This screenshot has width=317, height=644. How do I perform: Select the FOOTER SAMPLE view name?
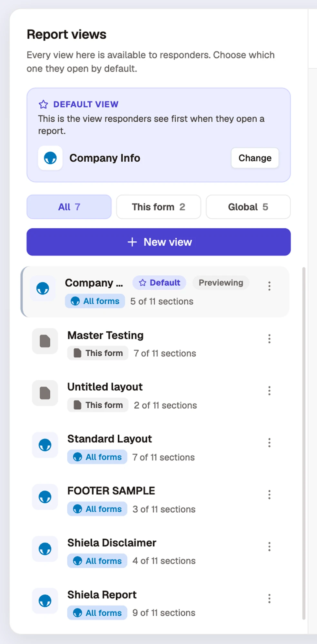(111, 491)
